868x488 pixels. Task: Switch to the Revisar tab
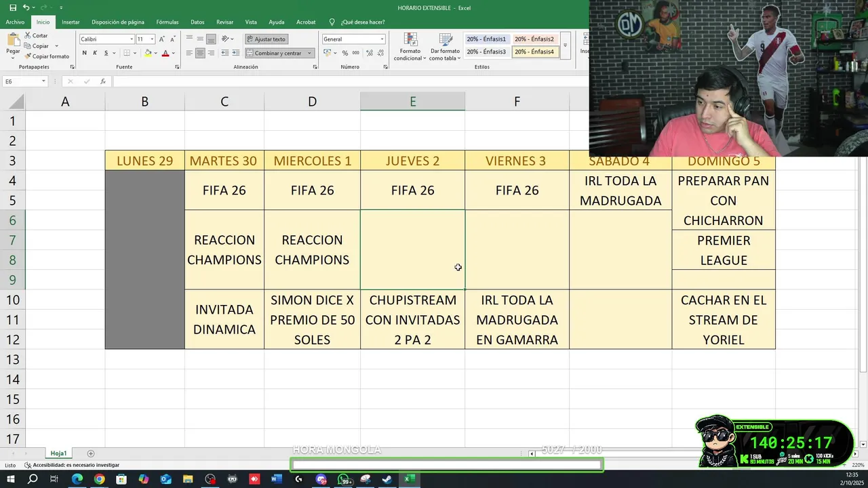(224, 22)
